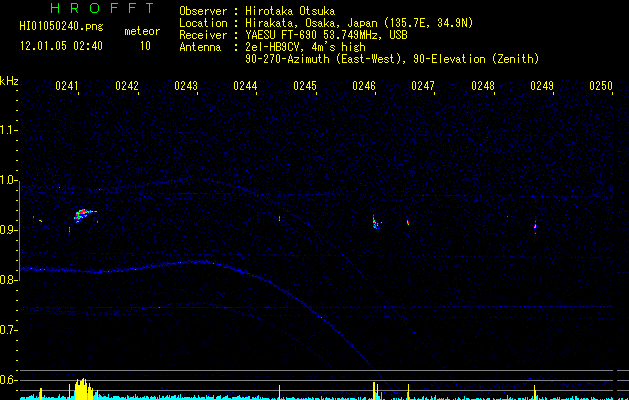Click the 0245 time marker
Viewport: 629px width, 400px height.
pos(304,86)
